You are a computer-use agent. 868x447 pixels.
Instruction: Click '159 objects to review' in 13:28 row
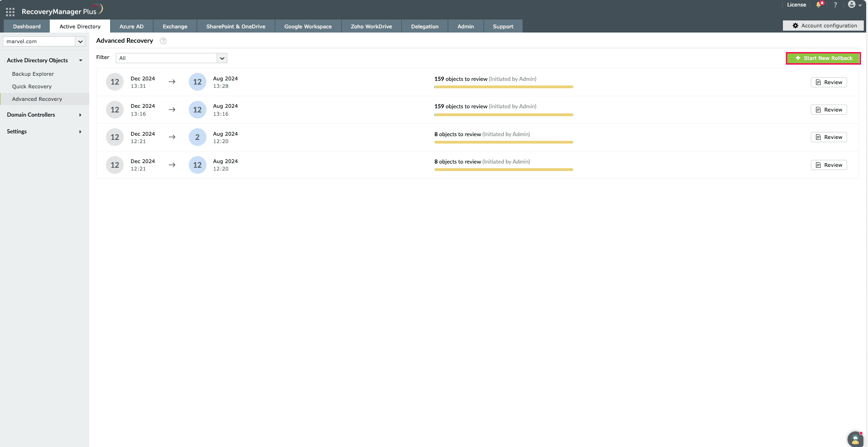(461, 79)
